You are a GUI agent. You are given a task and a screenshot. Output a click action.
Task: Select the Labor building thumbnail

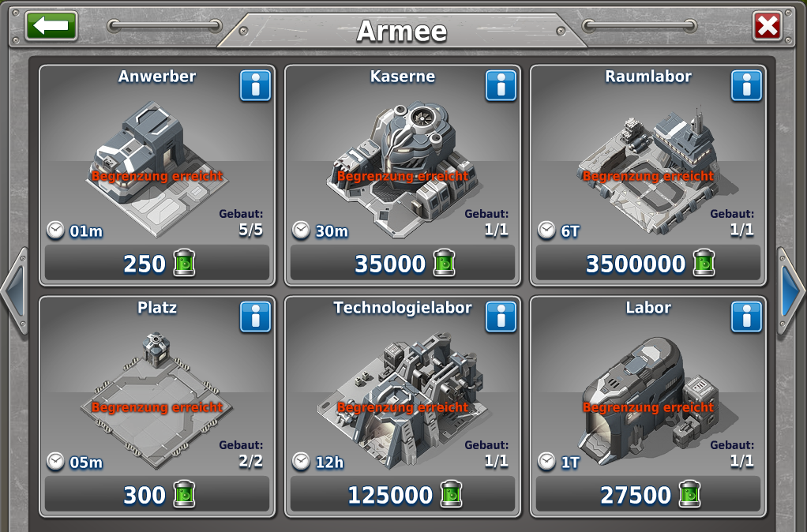coord(650,399)
